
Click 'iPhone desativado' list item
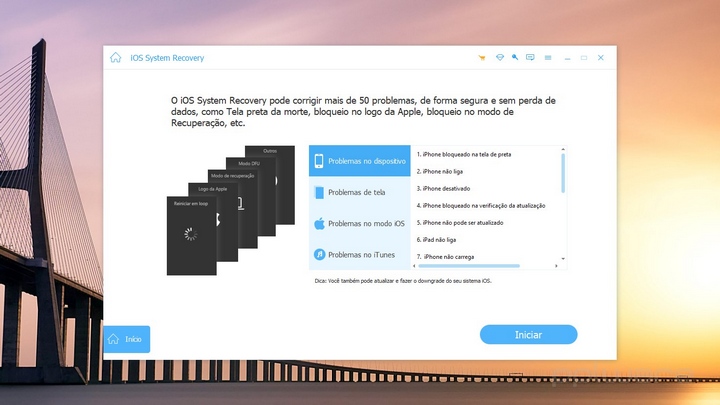coord(444,188)
